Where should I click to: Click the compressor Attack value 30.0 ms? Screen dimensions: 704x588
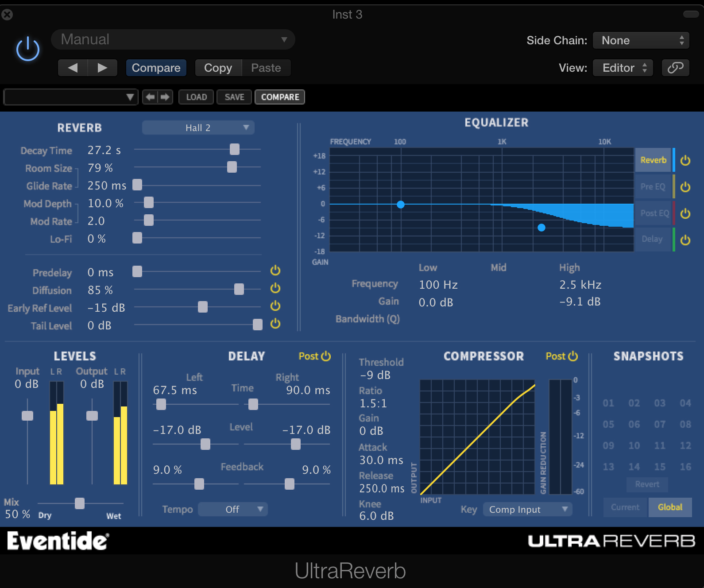[381, 460]
